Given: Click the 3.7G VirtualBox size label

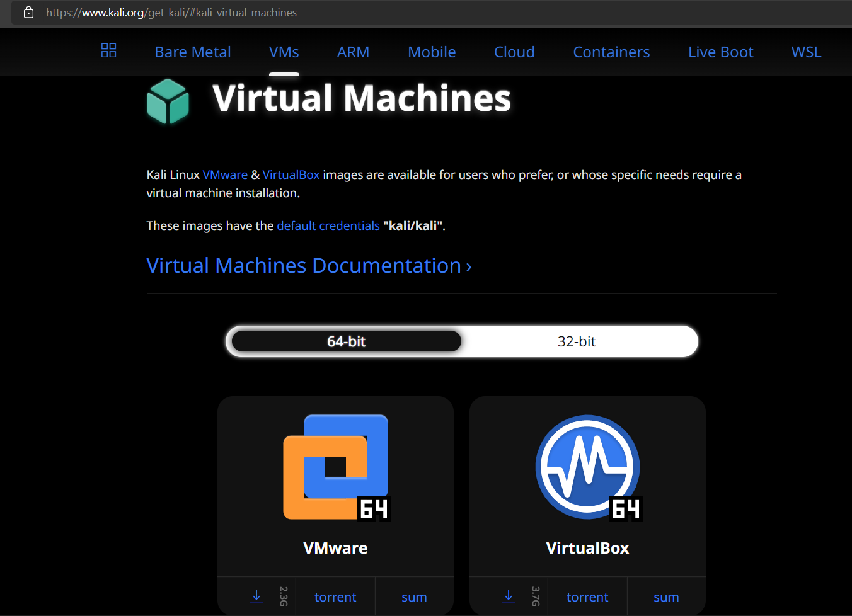Looking at the screenshot, I should (x=536, y=596).
